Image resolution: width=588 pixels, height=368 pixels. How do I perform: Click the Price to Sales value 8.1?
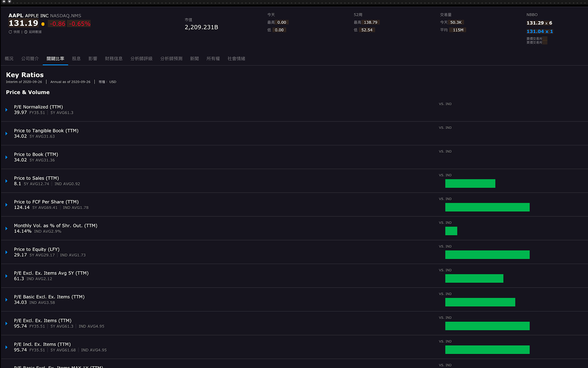(17, 184)
